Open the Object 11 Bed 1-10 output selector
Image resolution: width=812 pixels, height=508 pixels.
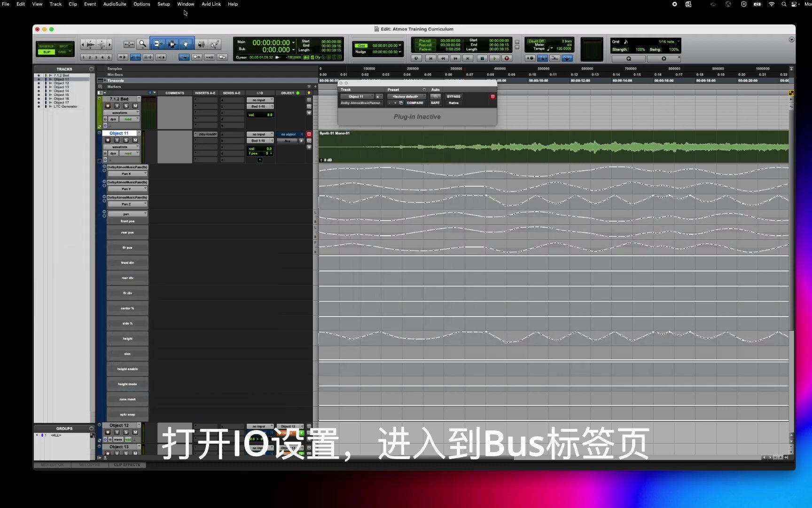tap(260, 141)
